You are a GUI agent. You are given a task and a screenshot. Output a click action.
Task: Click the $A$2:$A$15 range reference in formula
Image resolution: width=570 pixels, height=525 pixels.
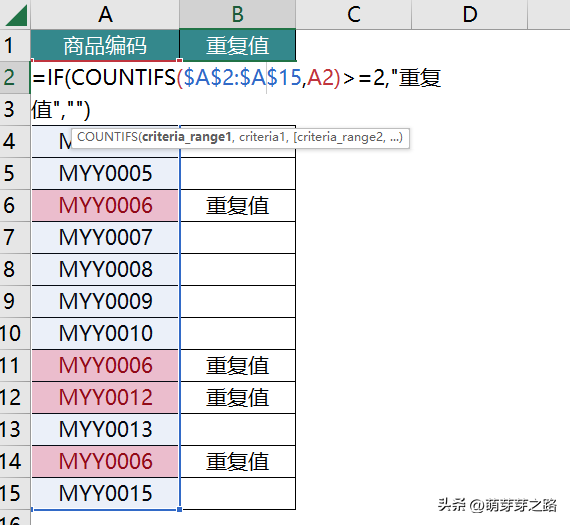[x=242, y=77]
